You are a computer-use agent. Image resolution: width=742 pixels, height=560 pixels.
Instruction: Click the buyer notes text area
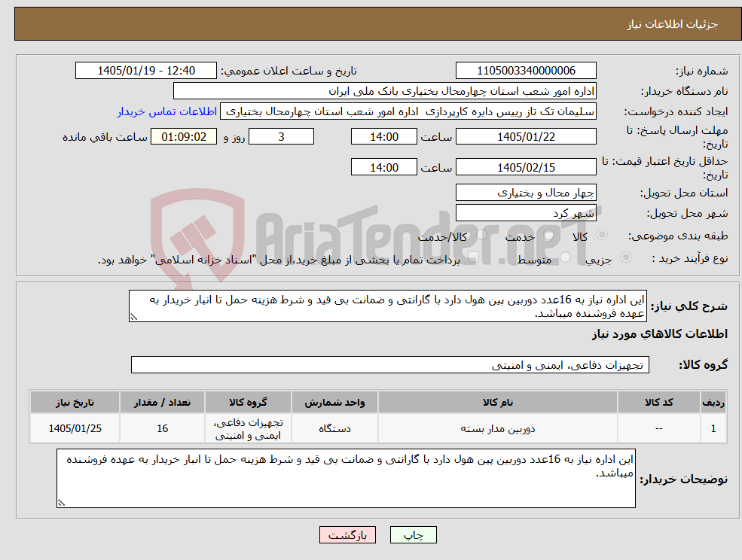(346, 478)
